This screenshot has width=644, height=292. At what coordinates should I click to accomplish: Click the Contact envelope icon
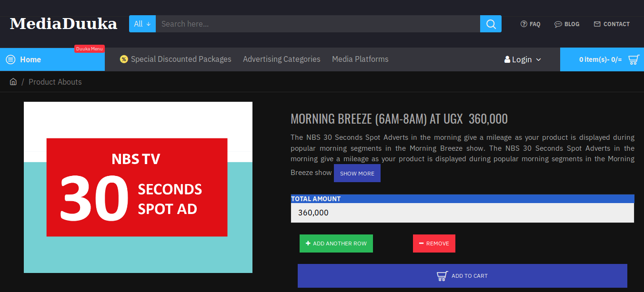597,24
